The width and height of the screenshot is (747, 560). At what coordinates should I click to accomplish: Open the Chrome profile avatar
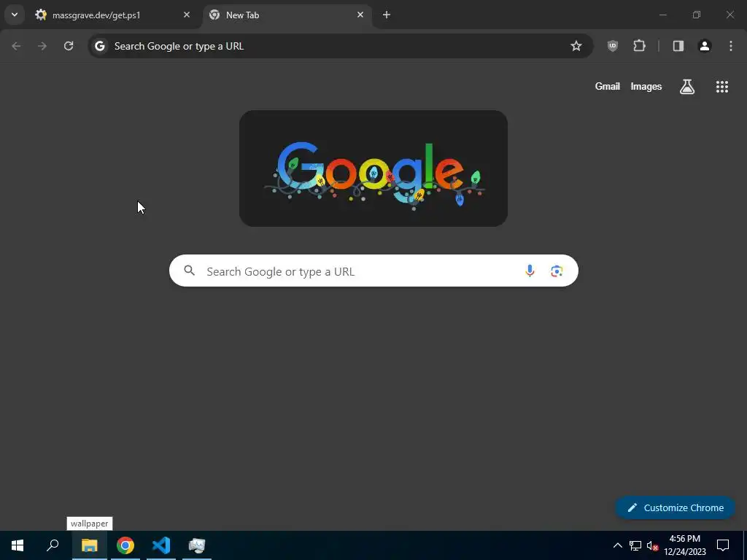(x=705, y=46)
